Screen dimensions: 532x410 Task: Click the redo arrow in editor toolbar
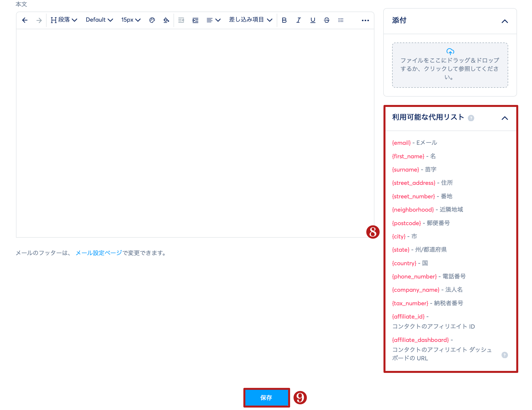click(39, 20)
